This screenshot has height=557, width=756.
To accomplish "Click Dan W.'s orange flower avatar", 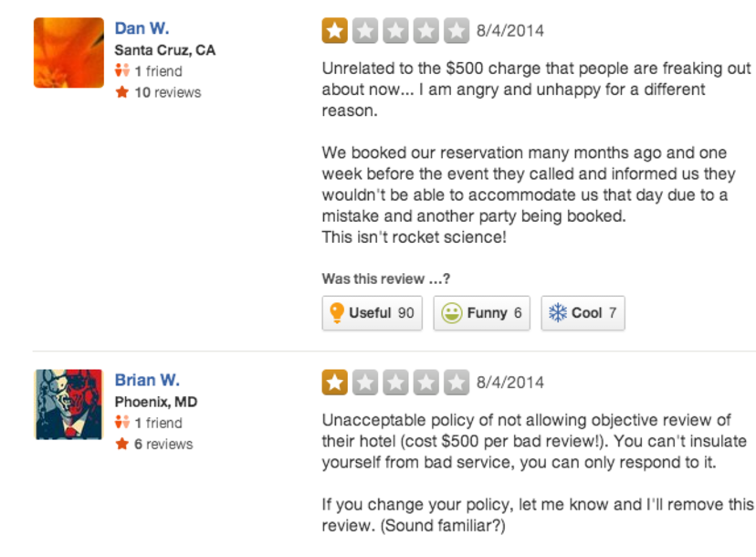I will (68, 53).
